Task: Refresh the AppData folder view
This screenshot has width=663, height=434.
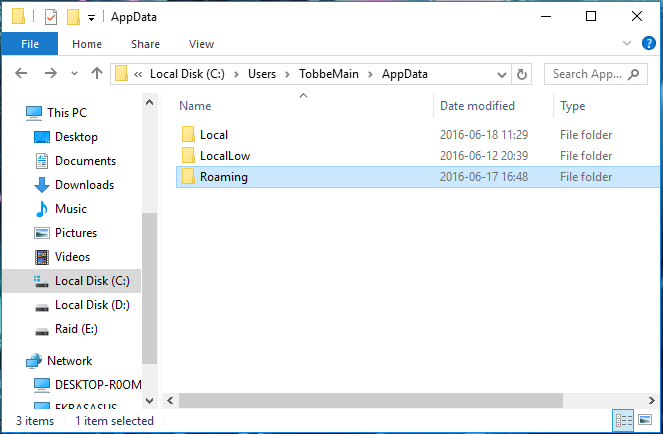Action: (x=522, y=74)
